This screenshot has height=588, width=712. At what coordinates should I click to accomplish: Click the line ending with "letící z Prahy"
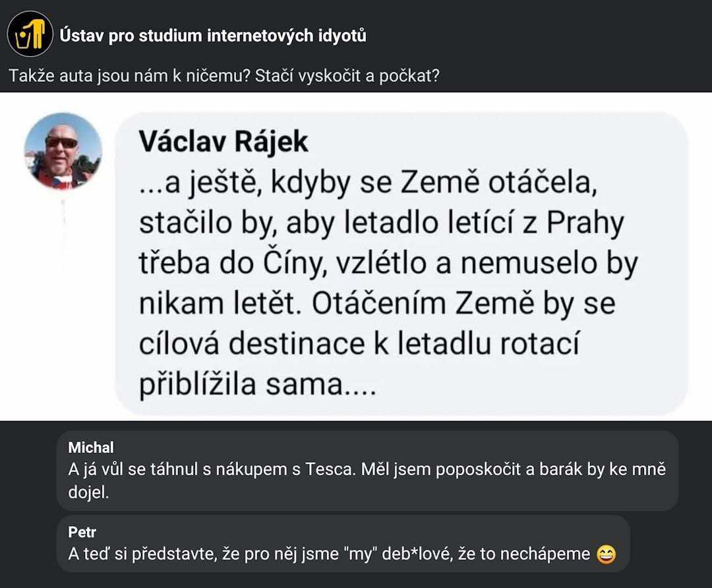click(x=381, y=224)
